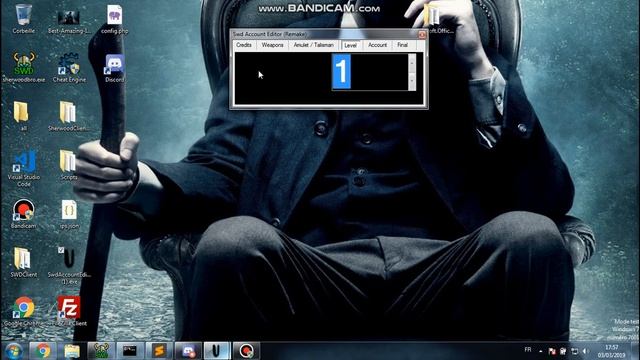Open the SWDClient folder icon

pos(23,262)
